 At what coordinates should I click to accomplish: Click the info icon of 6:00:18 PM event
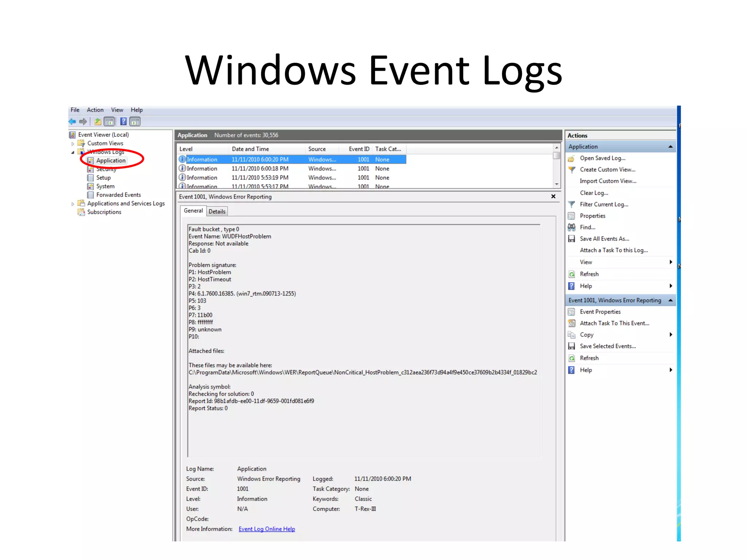[x=182, y=168]
